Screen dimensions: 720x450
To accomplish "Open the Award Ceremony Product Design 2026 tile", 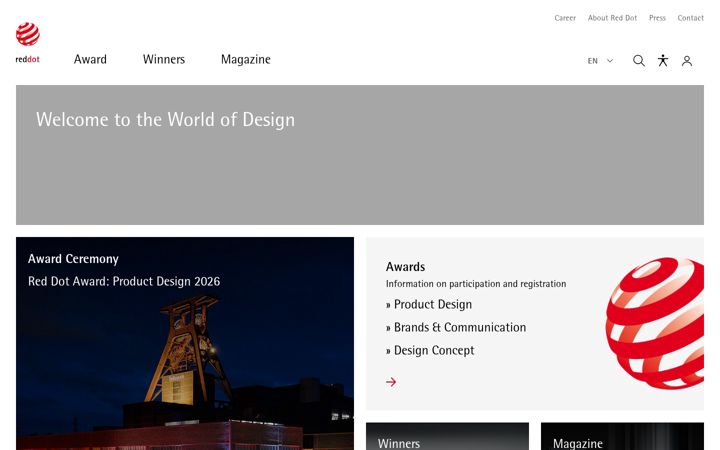I will tap(185, 343).
